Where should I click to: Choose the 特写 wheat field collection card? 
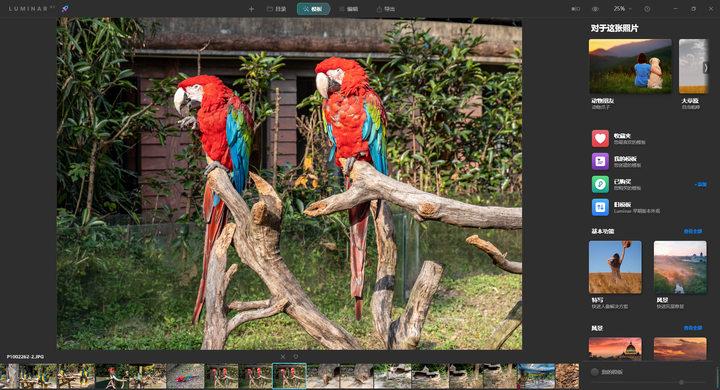click(x=615, y=267)
